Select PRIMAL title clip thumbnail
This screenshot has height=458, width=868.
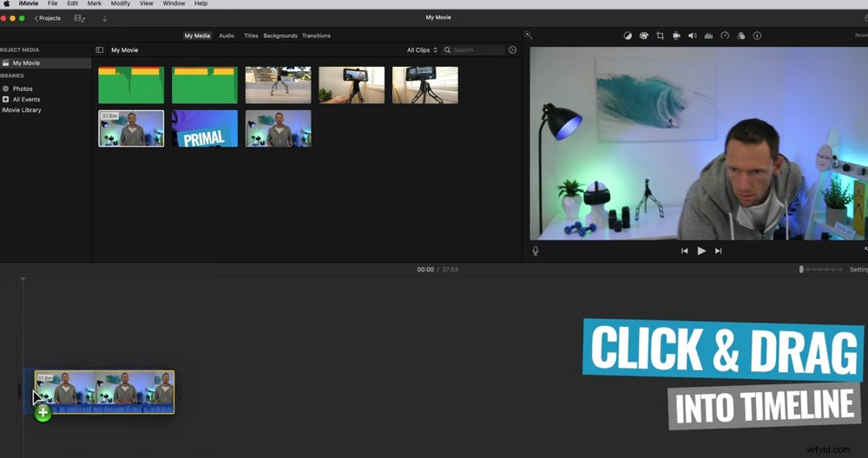point(205,128)
